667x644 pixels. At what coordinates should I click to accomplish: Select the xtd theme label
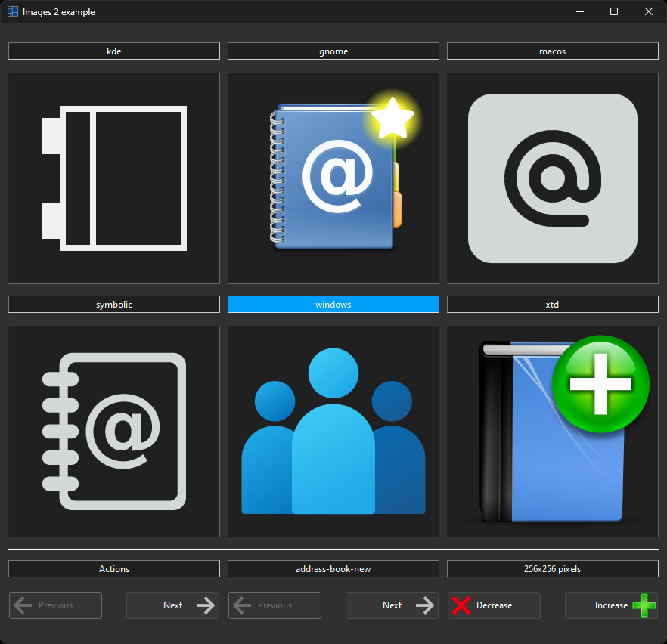click(552, 305)
